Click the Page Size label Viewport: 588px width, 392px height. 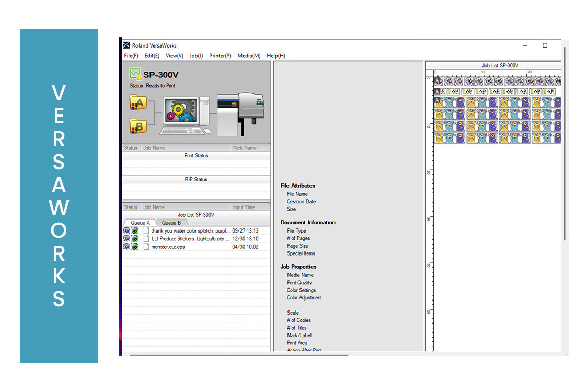298,246
